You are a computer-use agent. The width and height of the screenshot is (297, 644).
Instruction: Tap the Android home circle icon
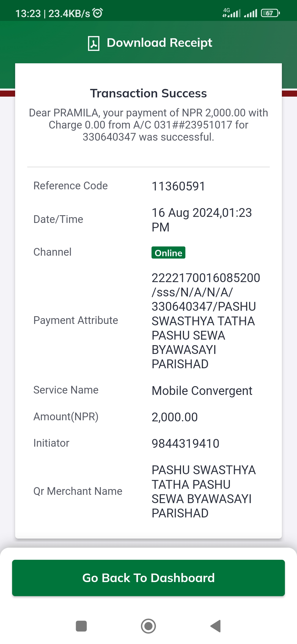pyautogui.click(x=148, y=626)
